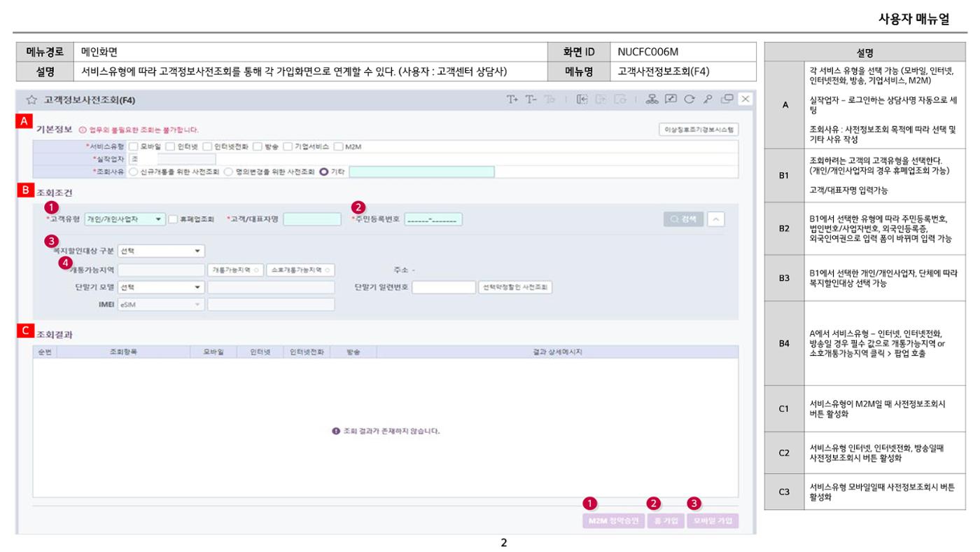Close the 고객정보사전조회 window with X
This screenshot has width=980, height=552.
(x=745, y=99)
